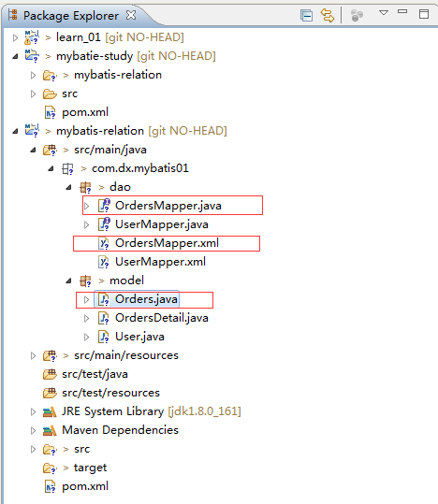Open the View Menu dropdown triangle
The height and width of the screenshot is (504, 438).
click(x=384, y=13)
